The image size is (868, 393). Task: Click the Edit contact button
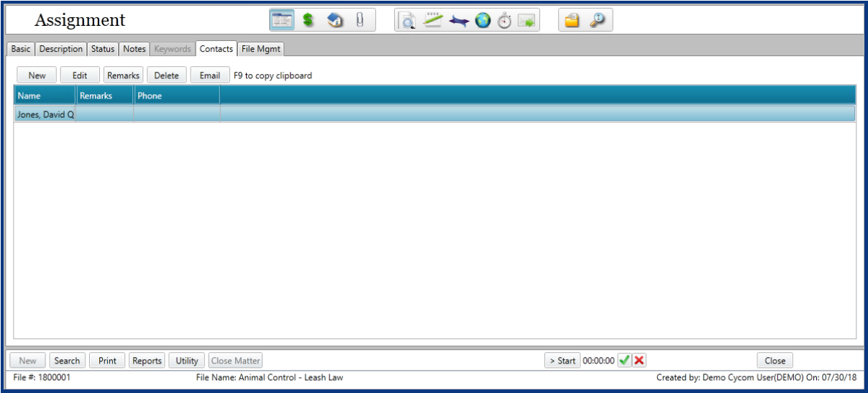[x=80, y=75]
